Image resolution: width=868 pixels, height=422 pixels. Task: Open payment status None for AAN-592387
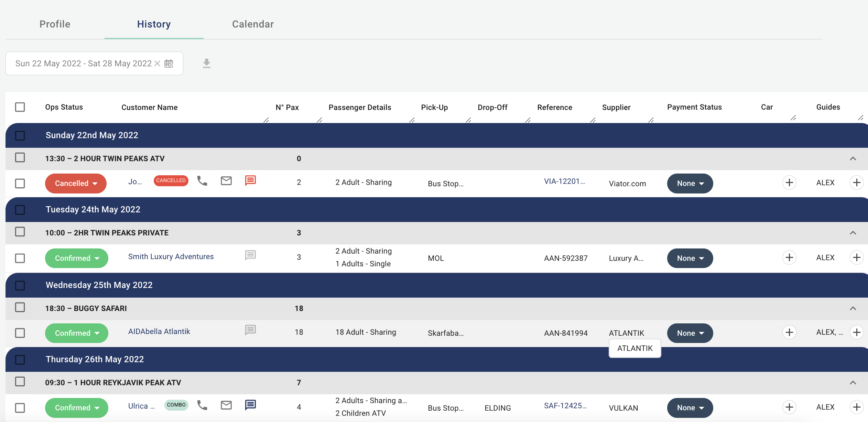(690, 258)
